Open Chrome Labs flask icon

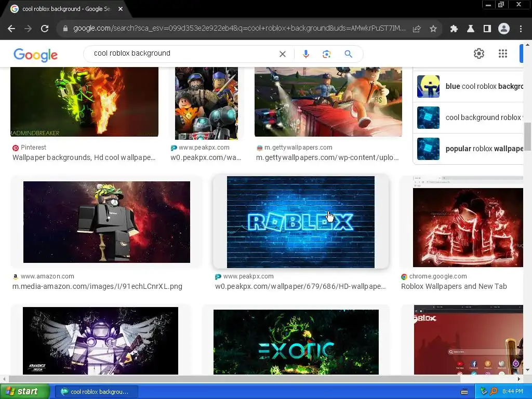pyautogui.click(x=471, y=29)
